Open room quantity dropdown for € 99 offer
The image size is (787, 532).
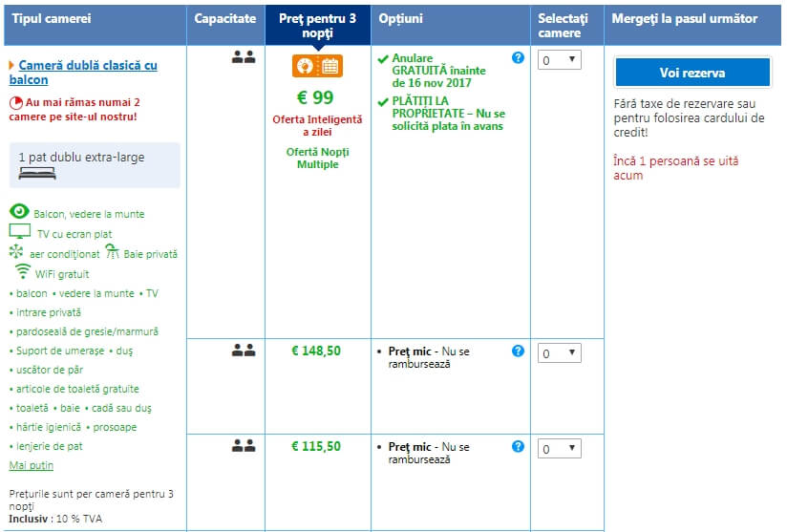coord(559,60)
